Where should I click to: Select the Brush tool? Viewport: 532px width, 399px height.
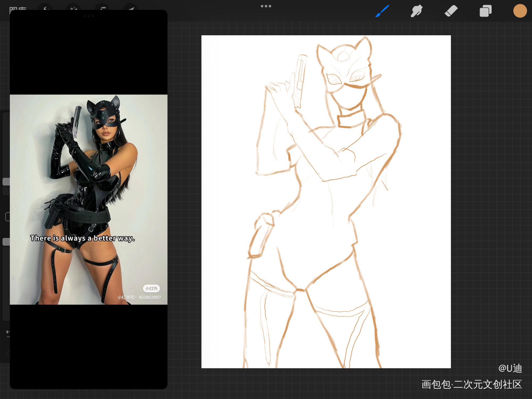382,11
